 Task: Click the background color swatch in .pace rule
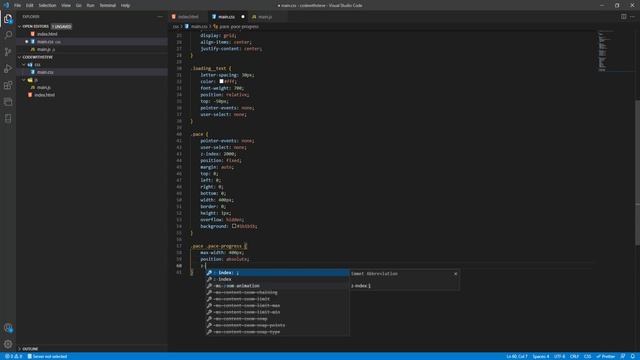(234, 226)
